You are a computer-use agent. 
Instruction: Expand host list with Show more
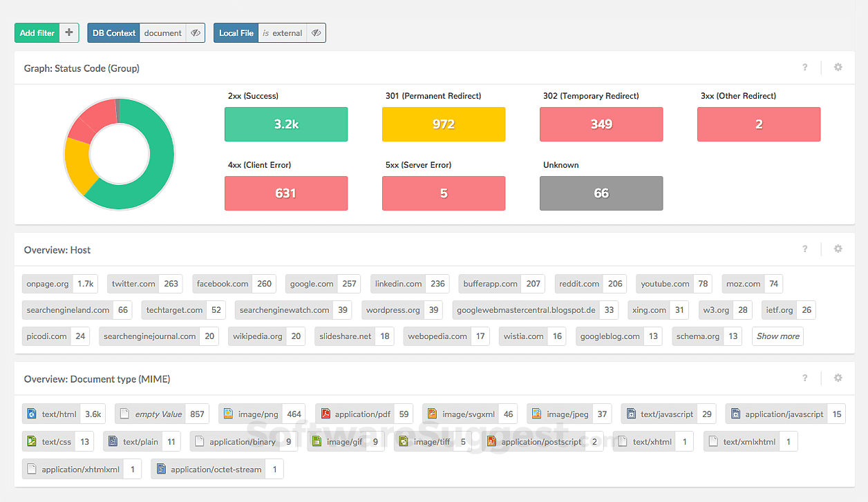point(777,336)
